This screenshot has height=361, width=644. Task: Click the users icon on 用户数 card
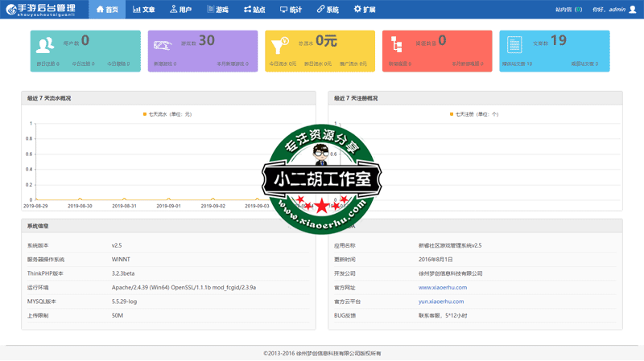click(x=45, y=45)
